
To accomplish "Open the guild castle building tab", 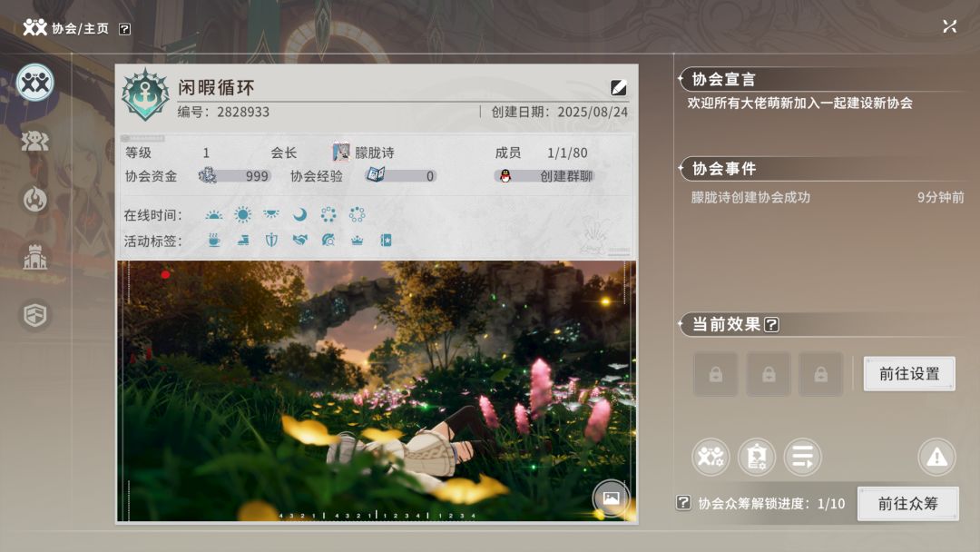I will 35,257.
